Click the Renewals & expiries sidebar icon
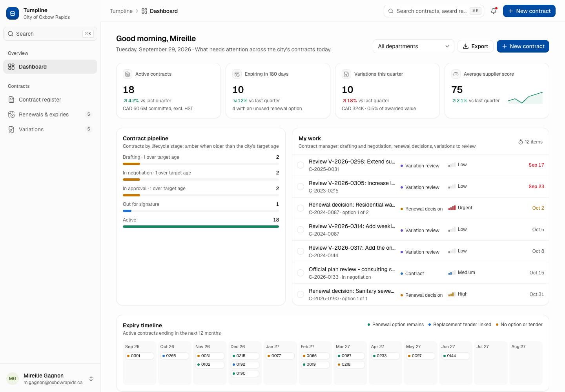Viewport: 565px width, 392px height. click(x=11, y=114)
